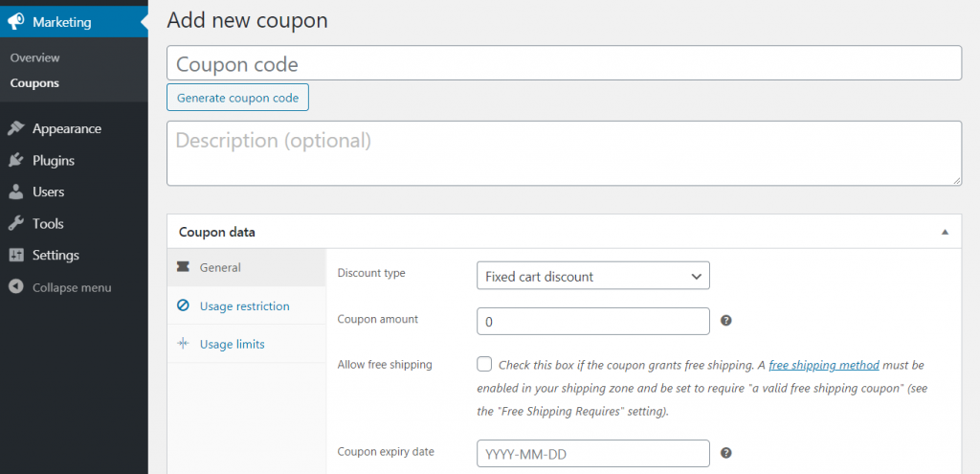Screen dimensions: 980x474
Task: Select the General coupon data tab
Action: 220,268
